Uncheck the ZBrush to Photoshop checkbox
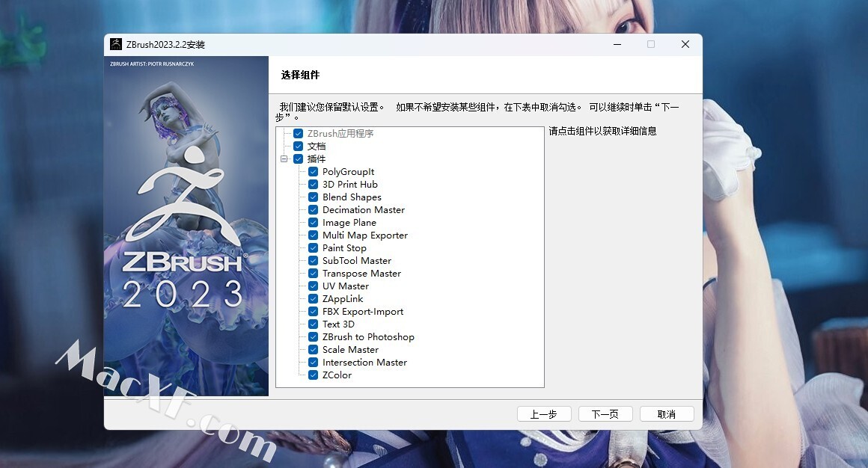868x468 pixels. click(314, 337)
